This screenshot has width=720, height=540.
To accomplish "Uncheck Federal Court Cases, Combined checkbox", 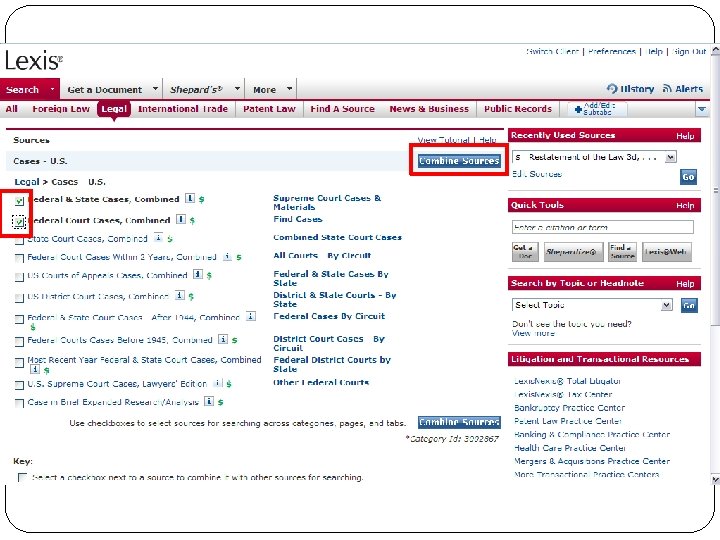I will tap(19, 222).
